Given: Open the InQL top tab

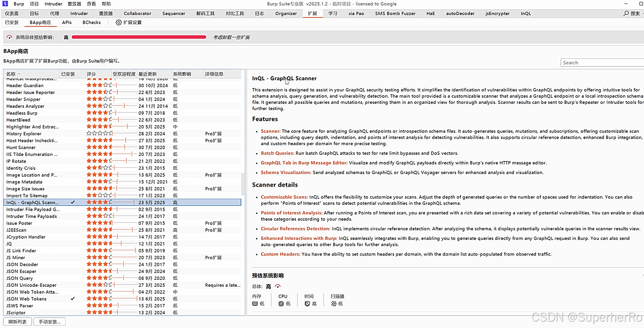Looking at the screenshot, I should (x=526, y=14).
